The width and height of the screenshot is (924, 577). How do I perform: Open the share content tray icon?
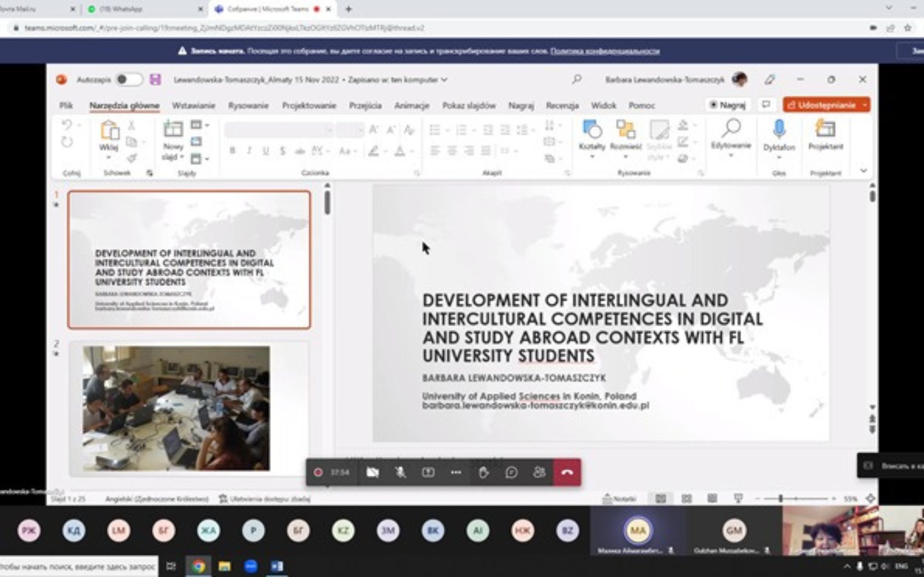click(428, 472)
